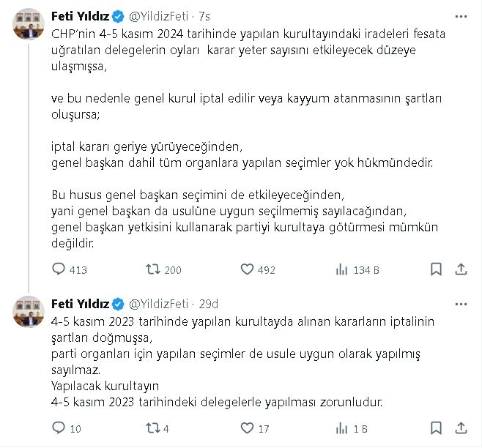
Task: Reply to the first tweet with 413 replies
Action: pyautogui.click(x=59, y=269)
